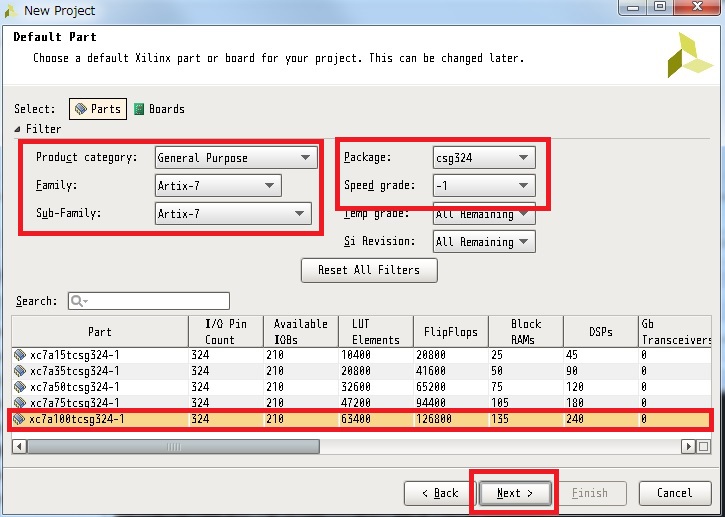Minimize the New Project window

tap(634, 7)
